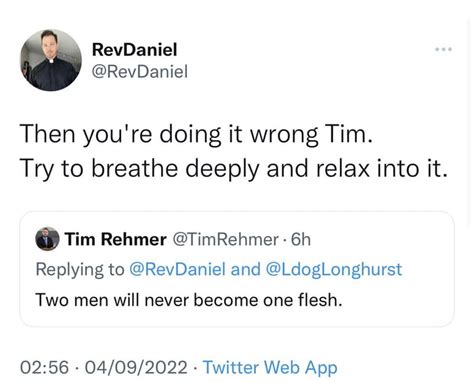
Task: Open the 6h timestamp of quoted tweet
Action: tap(301, 239)
